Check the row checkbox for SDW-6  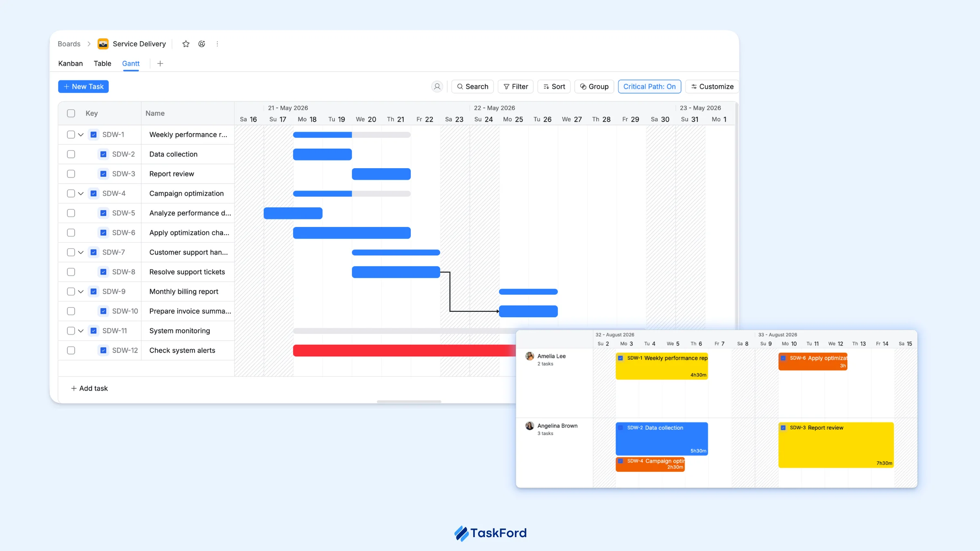(x=71, y=233)
